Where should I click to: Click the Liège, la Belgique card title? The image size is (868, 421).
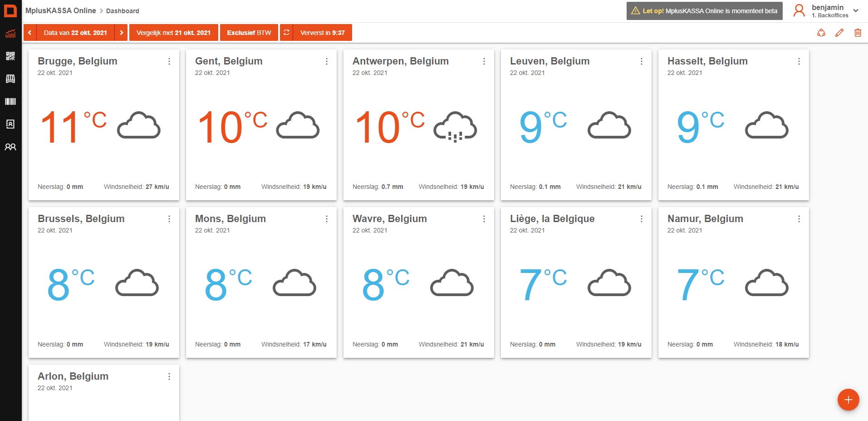pyautogui.click(x=552, y=218)
